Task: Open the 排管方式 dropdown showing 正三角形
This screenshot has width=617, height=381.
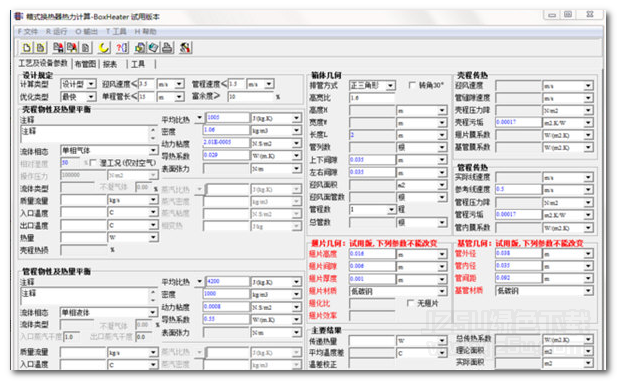Action: (372, 85)
